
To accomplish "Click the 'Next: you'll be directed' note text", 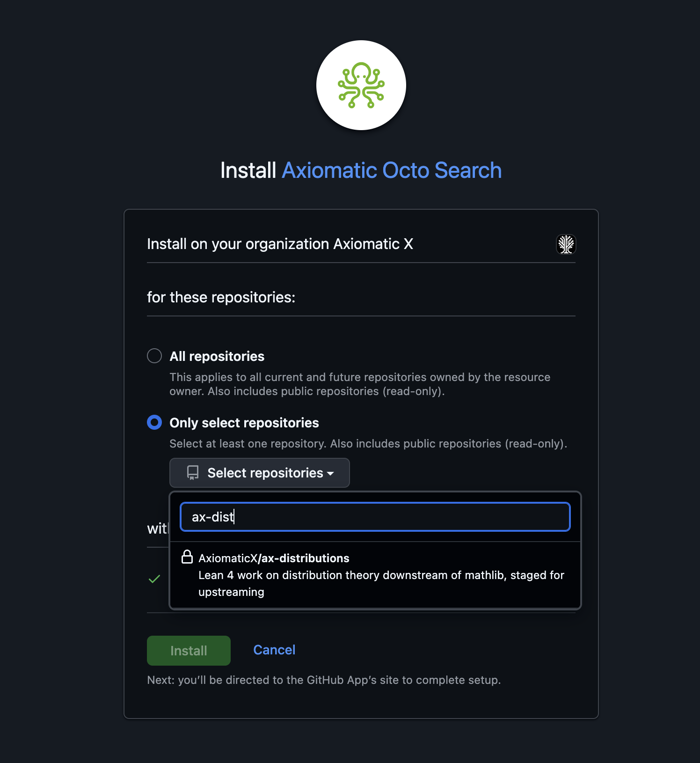I will pyautogui.click(x=324, y=680).
